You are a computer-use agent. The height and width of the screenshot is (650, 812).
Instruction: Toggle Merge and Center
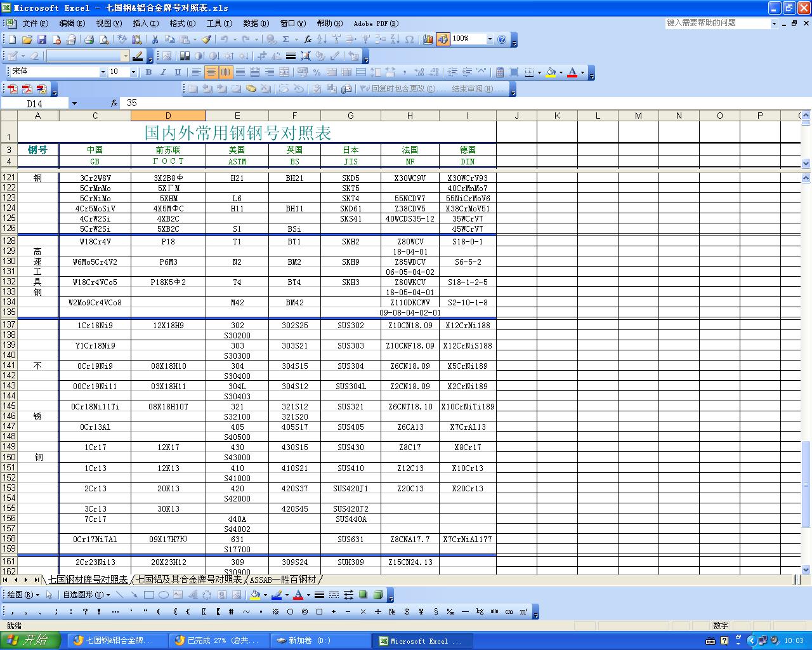284,72
